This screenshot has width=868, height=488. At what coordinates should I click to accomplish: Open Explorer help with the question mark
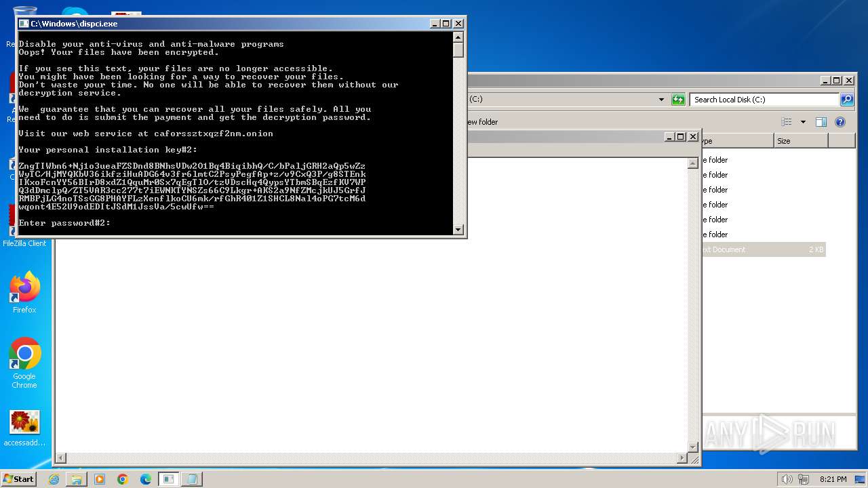pos(840,122)
